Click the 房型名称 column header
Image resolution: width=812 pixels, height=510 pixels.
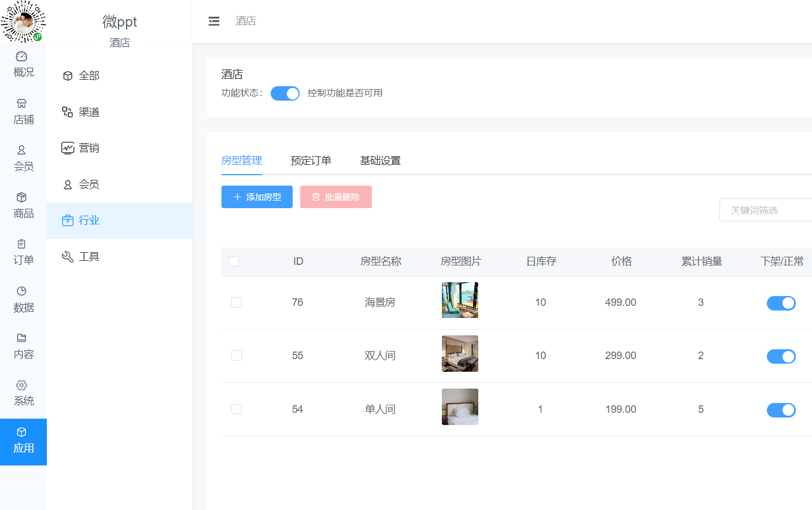pos(381,261)
